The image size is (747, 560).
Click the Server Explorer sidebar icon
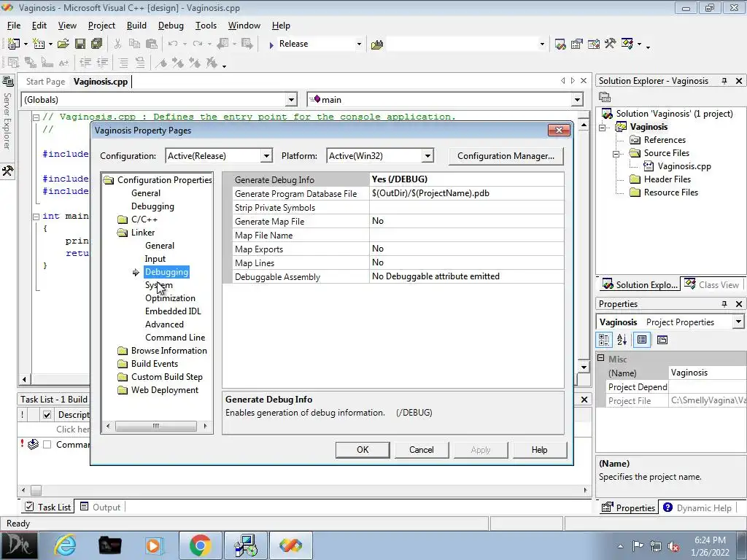click(7, 81)
